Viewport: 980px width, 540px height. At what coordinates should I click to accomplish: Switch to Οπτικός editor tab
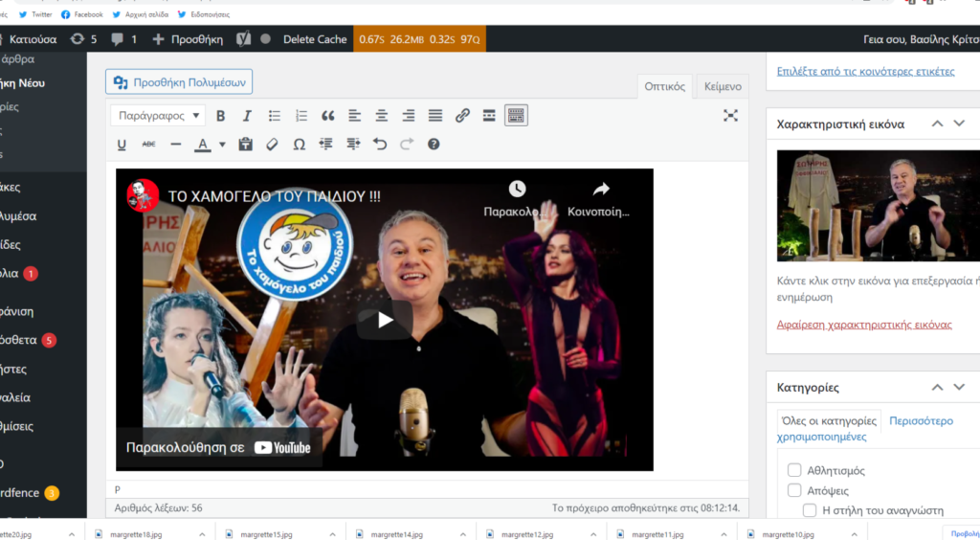coord(664,86)
